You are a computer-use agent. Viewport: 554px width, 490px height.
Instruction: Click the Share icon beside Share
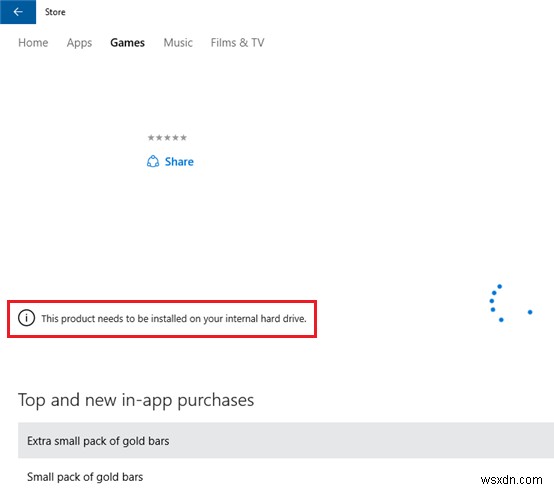tap(153, 161)
